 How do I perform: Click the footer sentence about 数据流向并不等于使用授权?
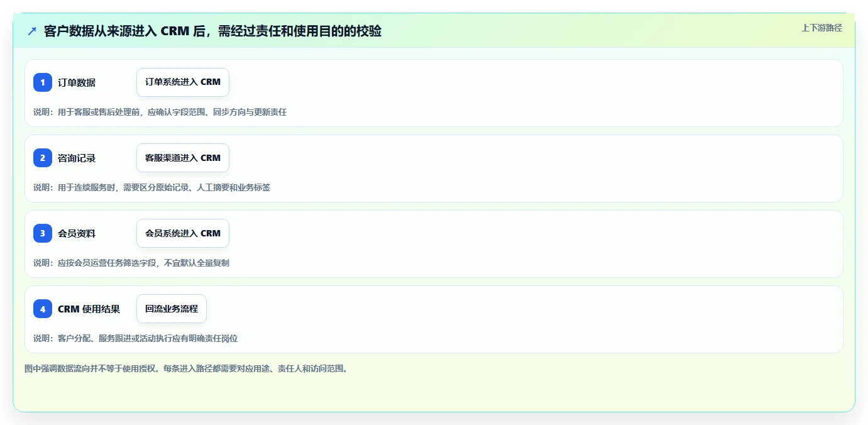click(x=186, y=368)
